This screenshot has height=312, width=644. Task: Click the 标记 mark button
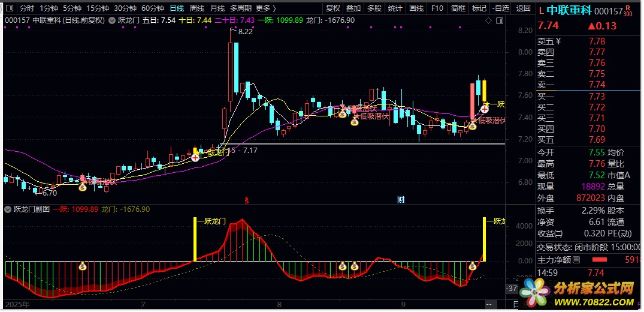pos(479,8)
